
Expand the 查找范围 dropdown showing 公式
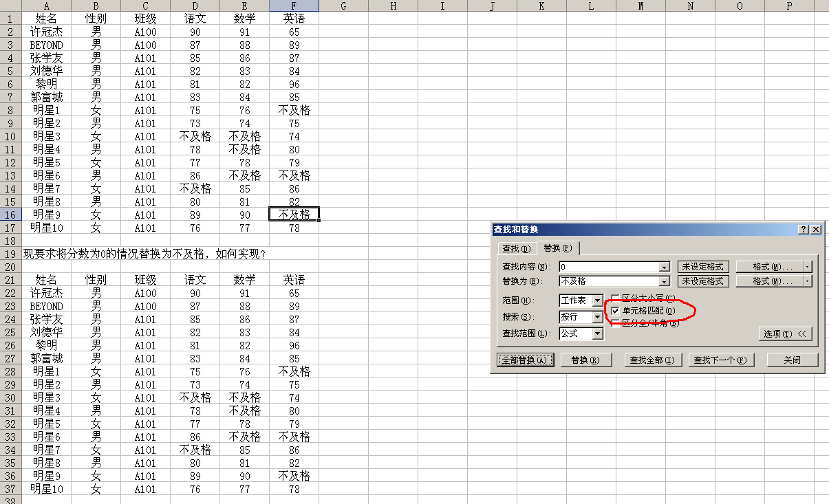tap(598, 333)
